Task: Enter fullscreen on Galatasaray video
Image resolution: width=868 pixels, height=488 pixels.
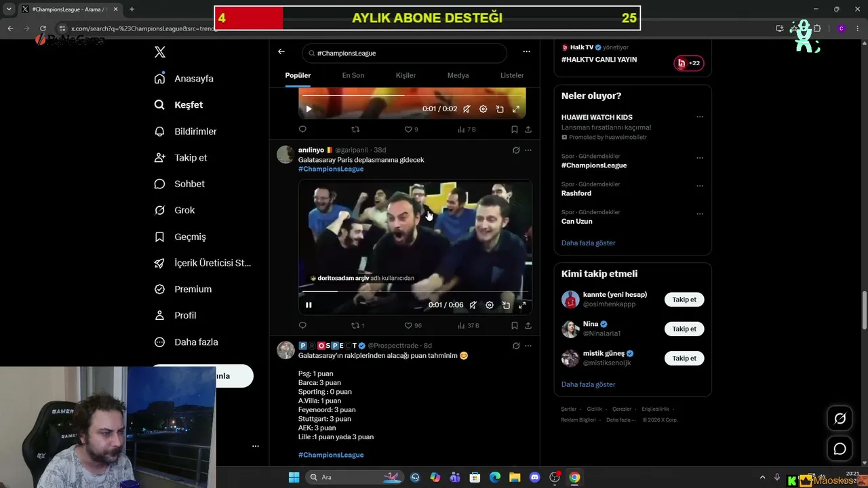Action: [x=522, y=305]
